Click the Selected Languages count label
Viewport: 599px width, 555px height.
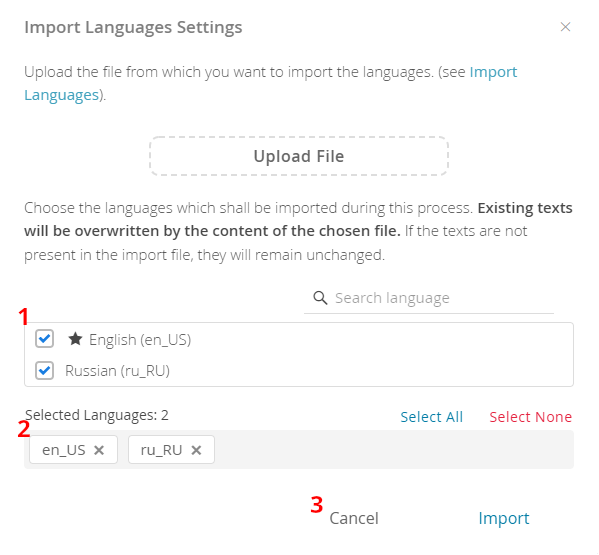(x=97, y=415)
